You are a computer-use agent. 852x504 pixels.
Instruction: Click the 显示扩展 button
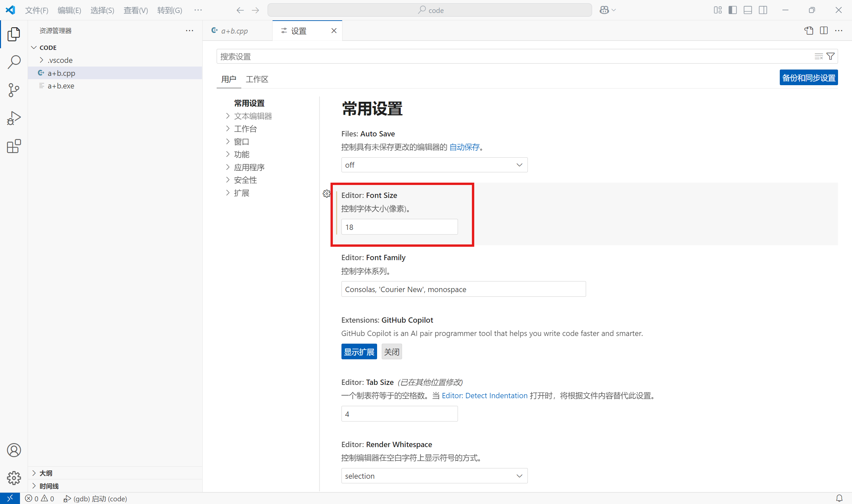(x=359, y=352)
